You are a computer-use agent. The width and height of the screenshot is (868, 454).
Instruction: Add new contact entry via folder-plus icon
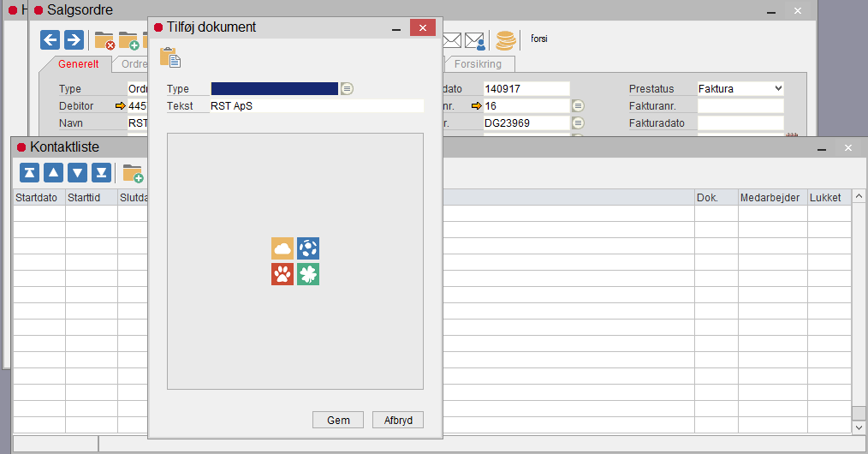tap(133, 174)
